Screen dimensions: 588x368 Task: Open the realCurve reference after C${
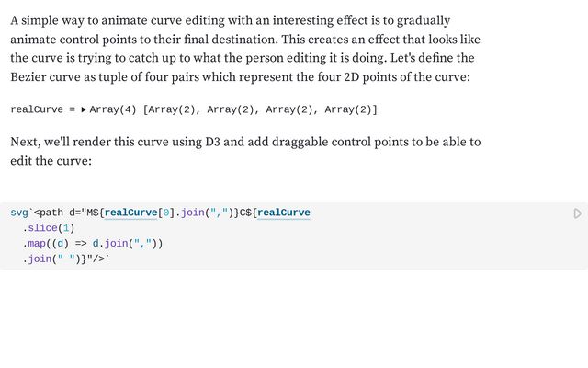(x=284, y=213)
